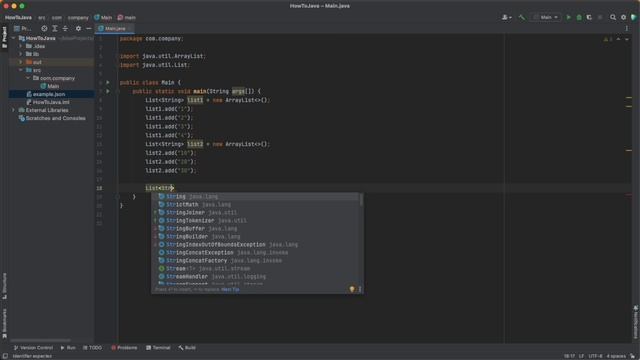The image size is (640, 360).
Task: Open the Build tool window tab
Action: point(187,348)
